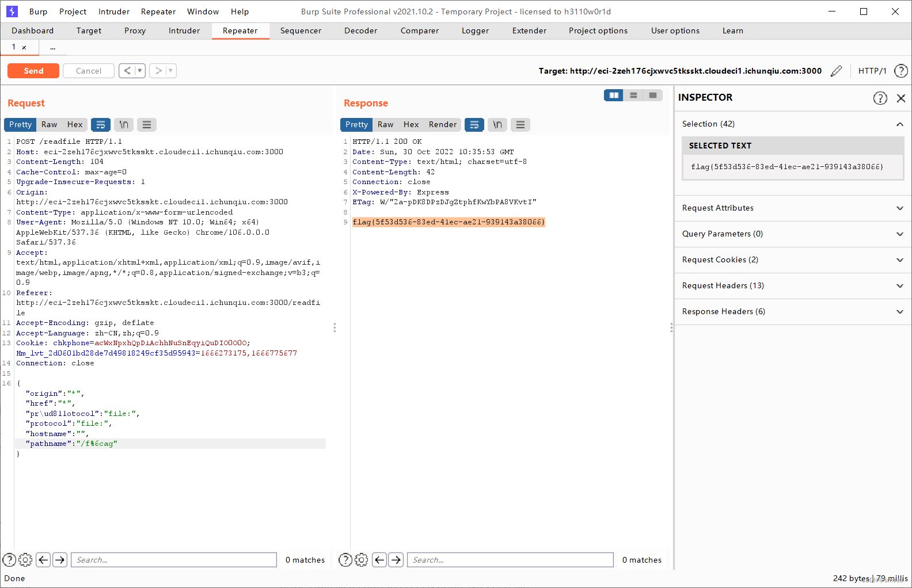Send the request
912x588 pixels.
click(33, 71)
